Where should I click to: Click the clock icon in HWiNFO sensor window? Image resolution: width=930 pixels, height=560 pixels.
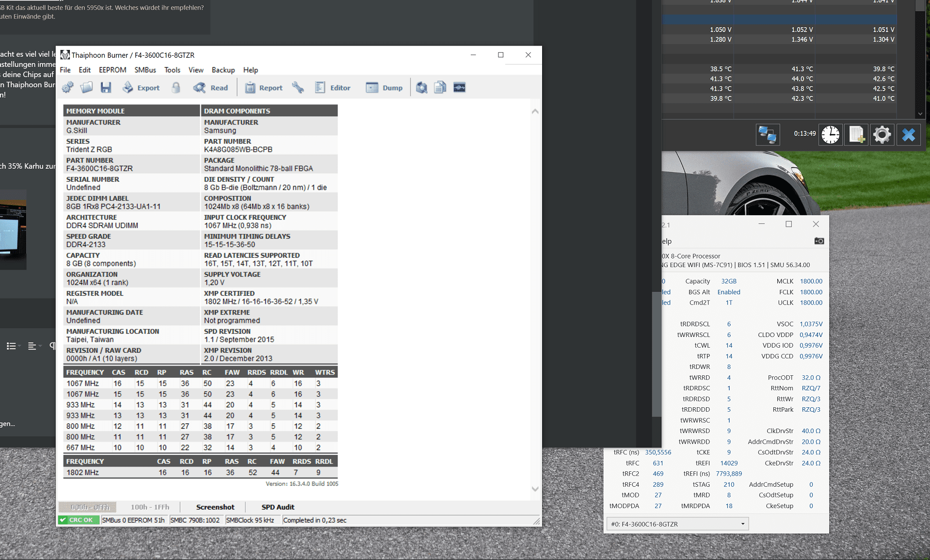pyautogui.click(x=830, y=135)
